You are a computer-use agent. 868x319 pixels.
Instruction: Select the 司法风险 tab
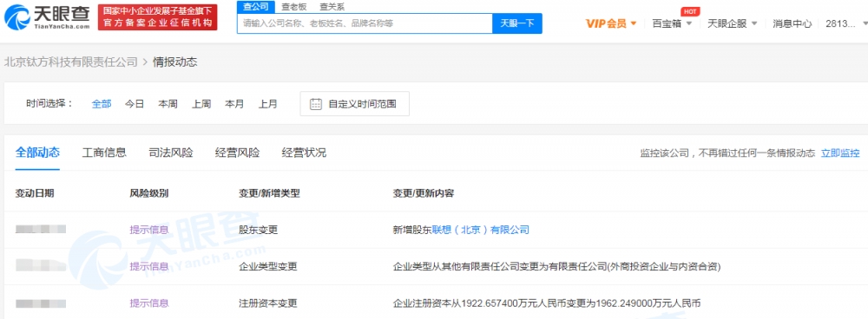point(170,153)
